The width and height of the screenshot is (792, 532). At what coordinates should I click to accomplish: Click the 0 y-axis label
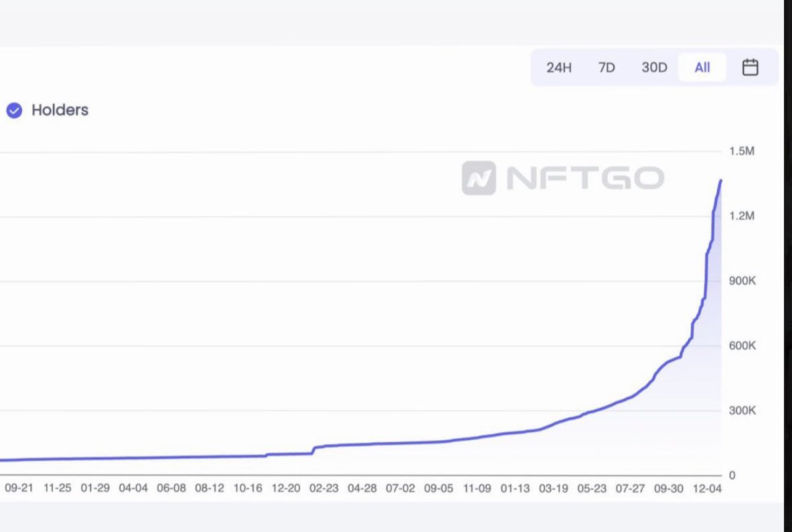click(732, 475)
